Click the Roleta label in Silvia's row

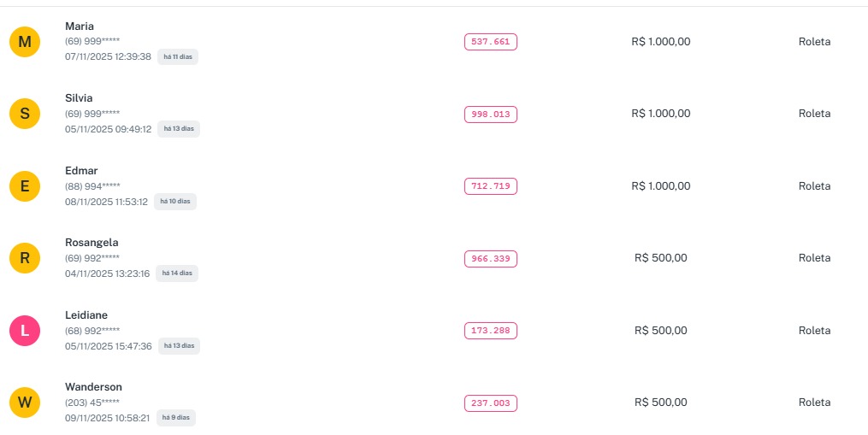[814, 114]
